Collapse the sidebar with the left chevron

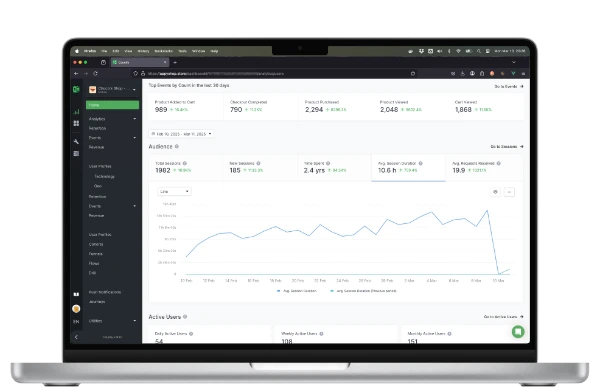76,337
